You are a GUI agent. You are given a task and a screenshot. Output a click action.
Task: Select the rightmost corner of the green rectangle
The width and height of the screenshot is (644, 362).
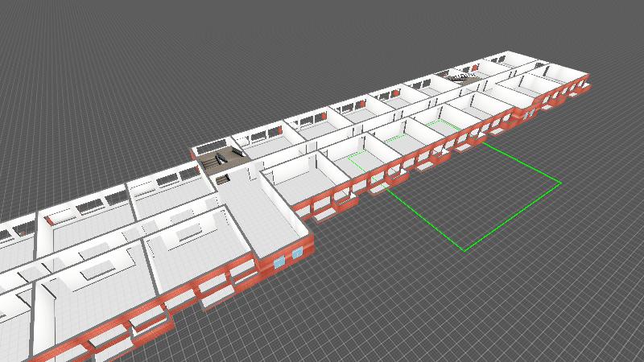click(559, 183)
